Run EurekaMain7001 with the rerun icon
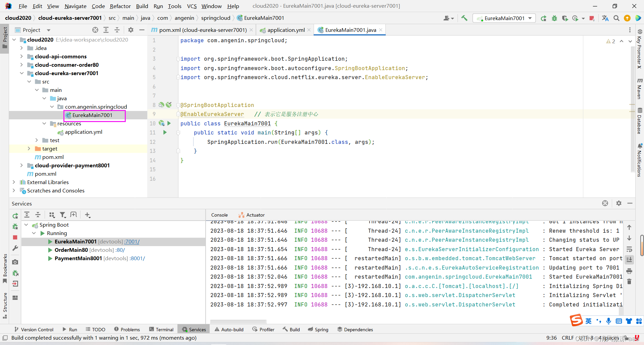Screen dimensions: 644x345 coord(543,18)
